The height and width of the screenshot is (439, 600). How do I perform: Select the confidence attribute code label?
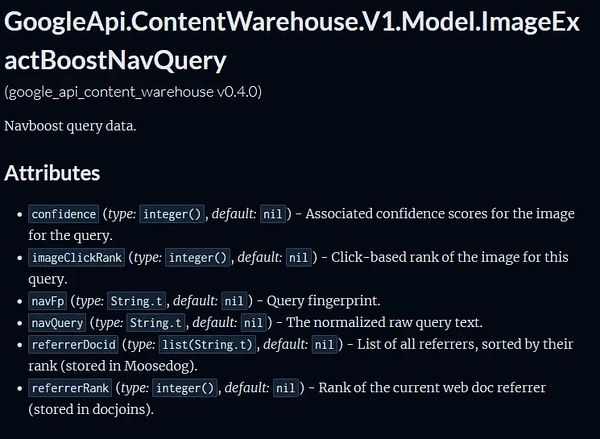tap(64, 214)
